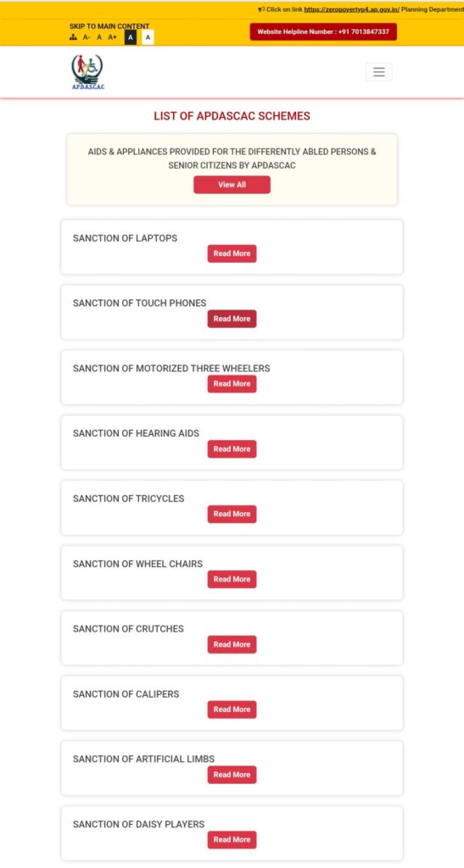The width and height of the screenshot is (464, 868).
Task: Increase font size with A+ control
Action: 113,37
